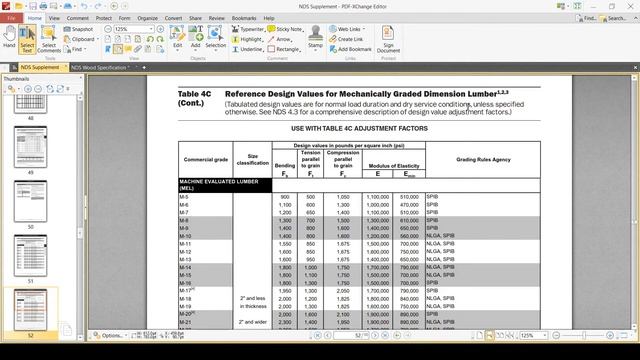
Task: Open the Add objects dropdown
Action: pos(196,38)
